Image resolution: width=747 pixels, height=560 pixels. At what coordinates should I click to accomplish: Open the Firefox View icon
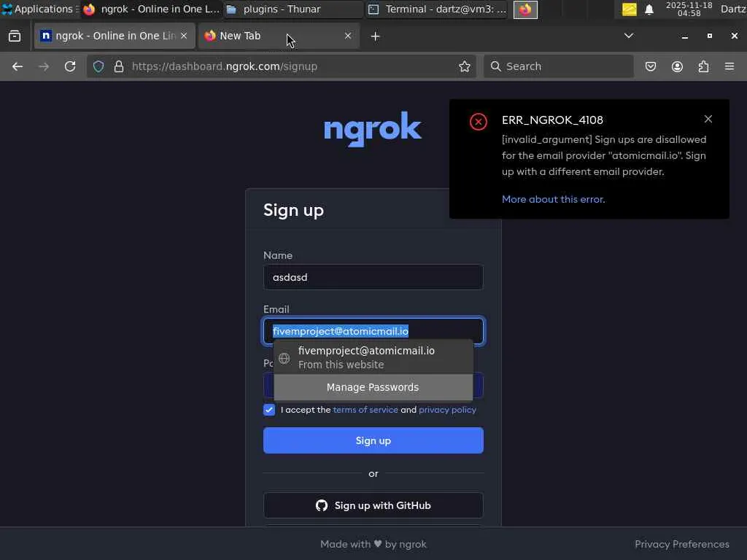tap(15, 36)
